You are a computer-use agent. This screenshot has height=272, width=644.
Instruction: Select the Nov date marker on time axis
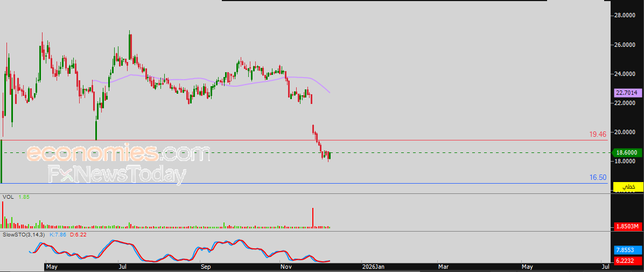[x=286, y=268]
